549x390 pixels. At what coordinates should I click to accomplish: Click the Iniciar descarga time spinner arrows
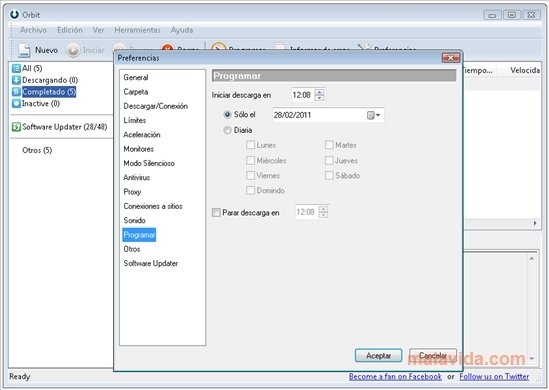[319, 95]
